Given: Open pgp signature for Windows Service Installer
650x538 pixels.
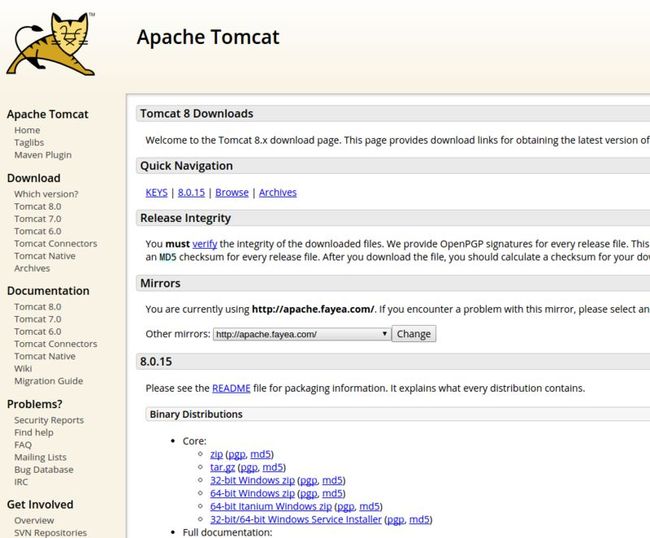Looking at the screenshot, I should click(395, 520).
